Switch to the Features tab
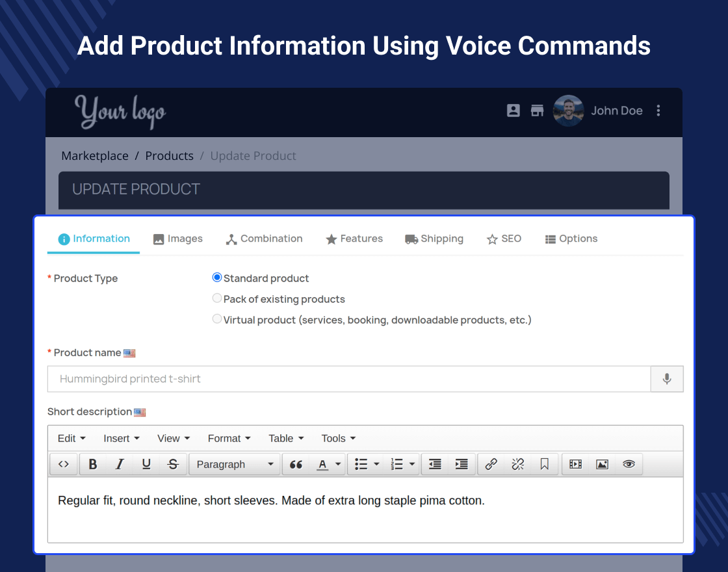The height and width of the screenshot is (572, 728). click(x=354, y=239)
